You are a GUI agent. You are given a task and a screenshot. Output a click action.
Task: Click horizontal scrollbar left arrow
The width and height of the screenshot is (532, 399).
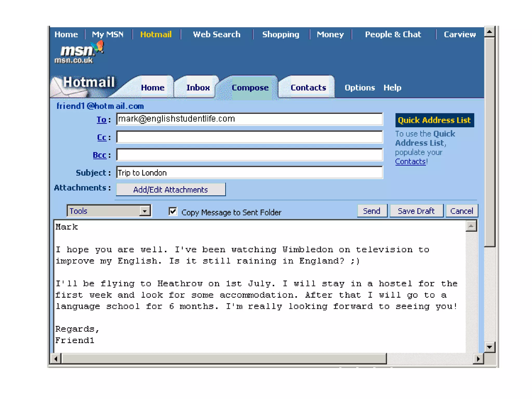tap(56, 359)
